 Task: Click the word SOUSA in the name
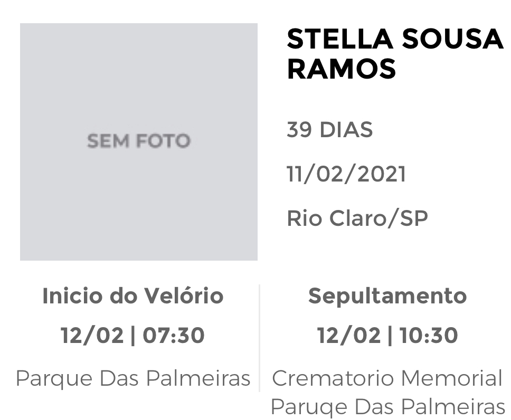[452, 39]
